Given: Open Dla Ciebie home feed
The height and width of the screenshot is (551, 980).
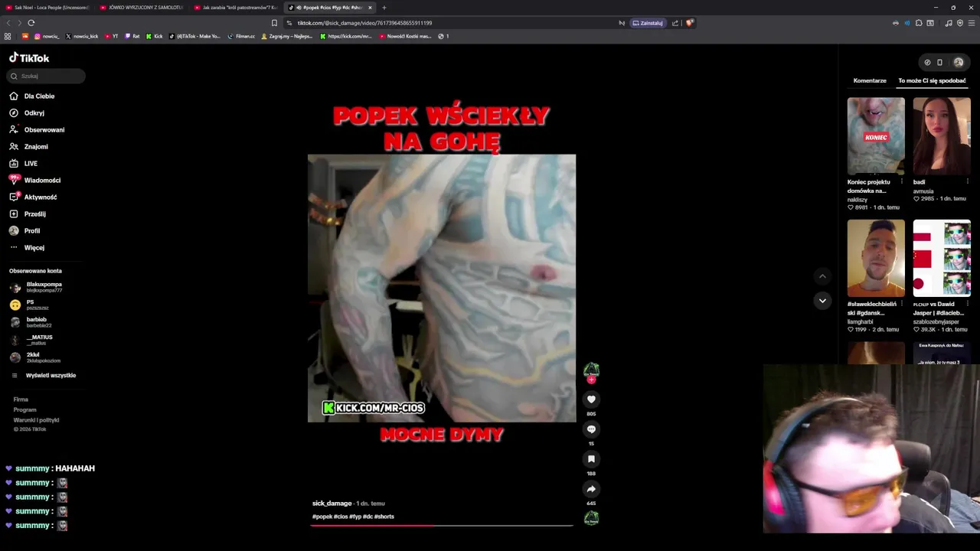Looking at the screenshot, I should pos(32,96).
